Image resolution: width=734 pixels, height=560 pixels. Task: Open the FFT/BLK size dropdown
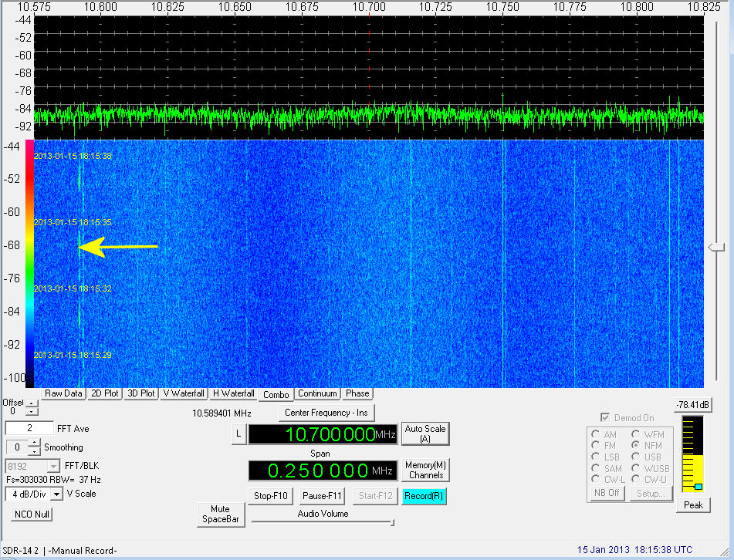53,466
